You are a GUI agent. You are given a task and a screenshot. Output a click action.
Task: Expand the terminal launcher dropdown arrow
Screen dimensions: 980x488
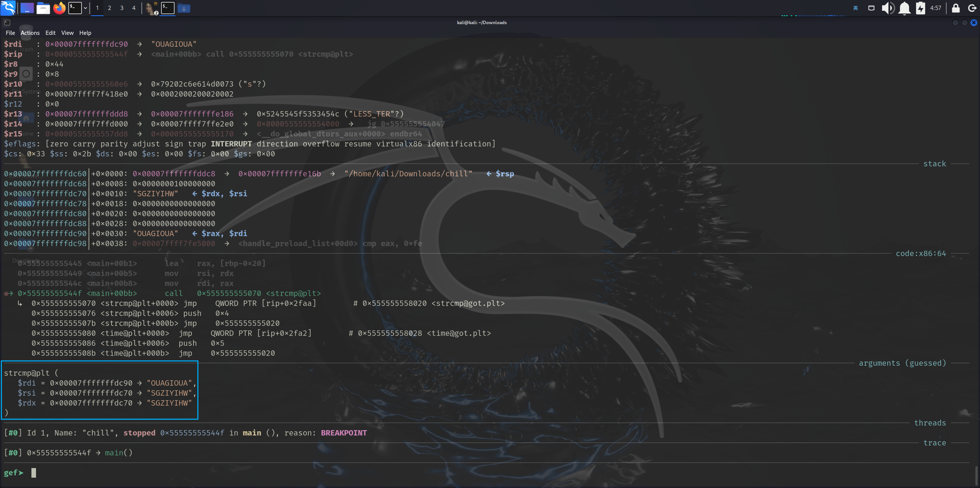tap(85, 8)
